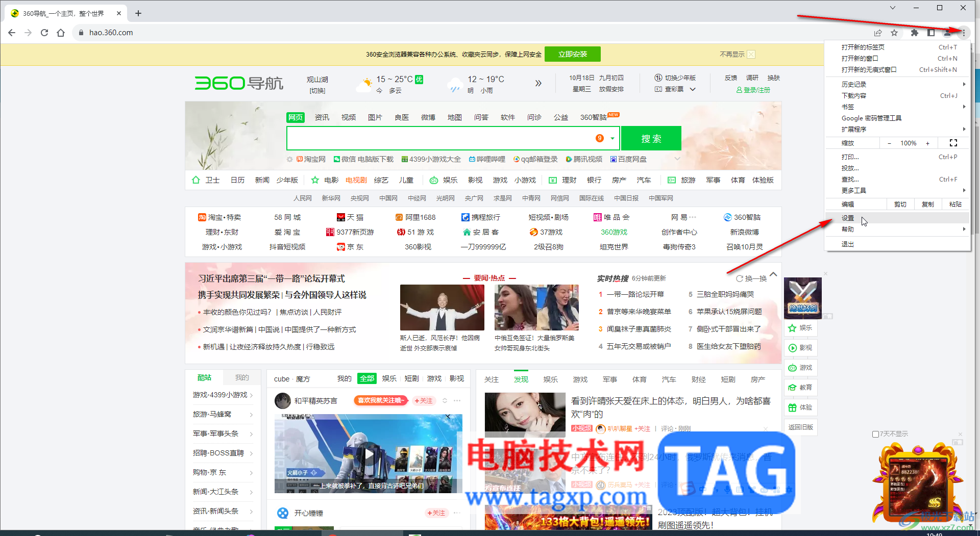The width and height of the screenshot is (980, 536).
Task: Select 打印... menu entry
Action: (x=897, y=157)
